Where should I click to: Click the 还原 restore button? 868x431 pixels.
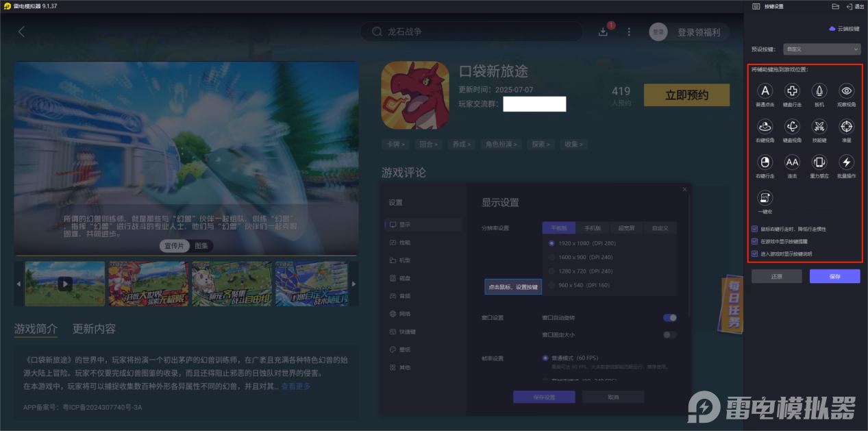click(x=776, y=276)
